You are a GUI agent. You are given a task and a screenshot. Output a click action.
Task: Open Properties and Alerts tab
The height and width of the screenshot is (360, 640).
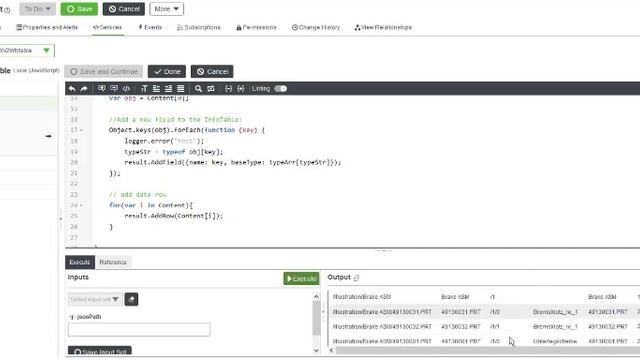point(47,27)
